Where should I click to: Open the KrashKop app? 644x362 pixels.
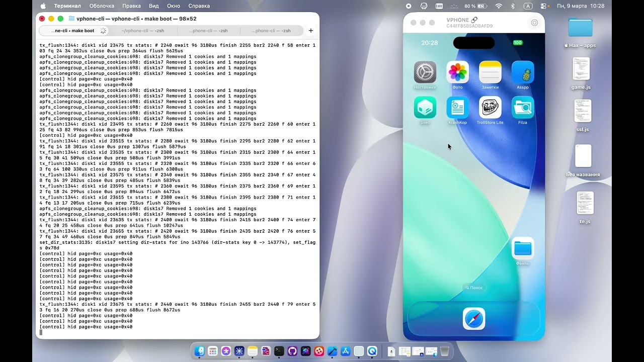[x=457, y=108]
